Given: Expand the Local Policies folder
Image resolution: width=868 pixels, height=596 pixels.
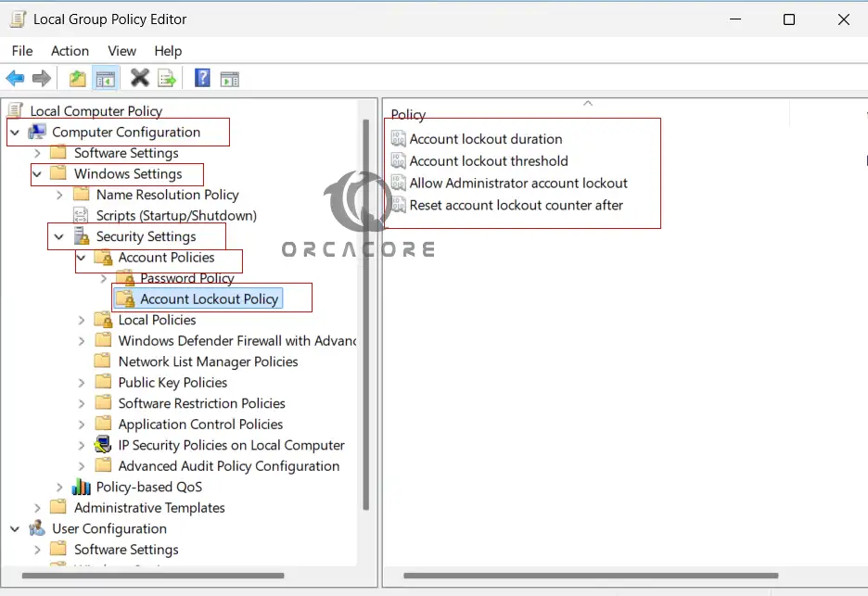Looking at the screenshot, I should [83, 321].
